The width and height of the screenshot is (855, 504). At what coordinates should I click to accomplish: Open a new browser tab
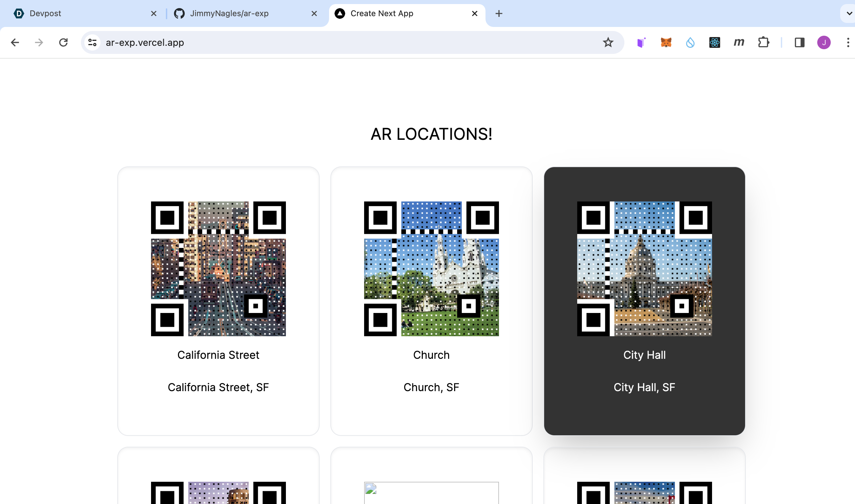pos(499,13)
